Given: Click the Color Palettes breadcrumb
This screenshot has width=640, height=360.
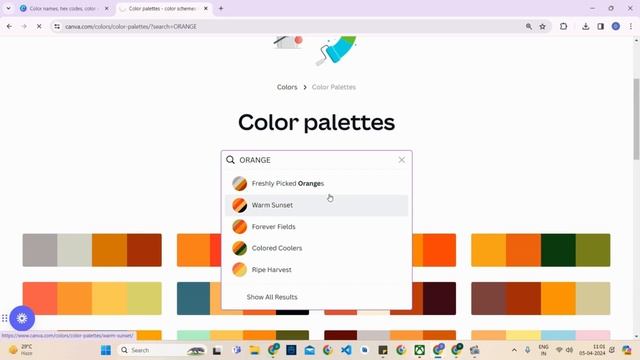Looking at the screenshot, I should point(333,87).
